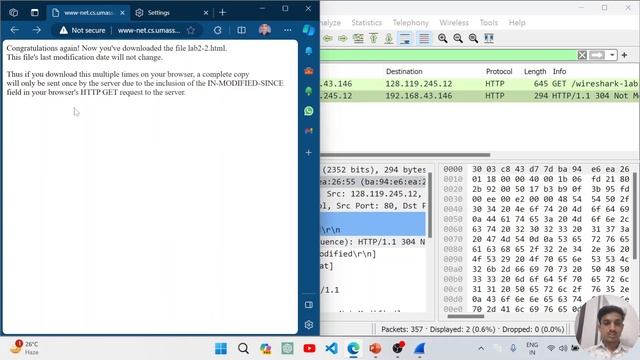This screenshot has height=360, width=640.
Task: View Not secure site information
Action: click(82, 30)
